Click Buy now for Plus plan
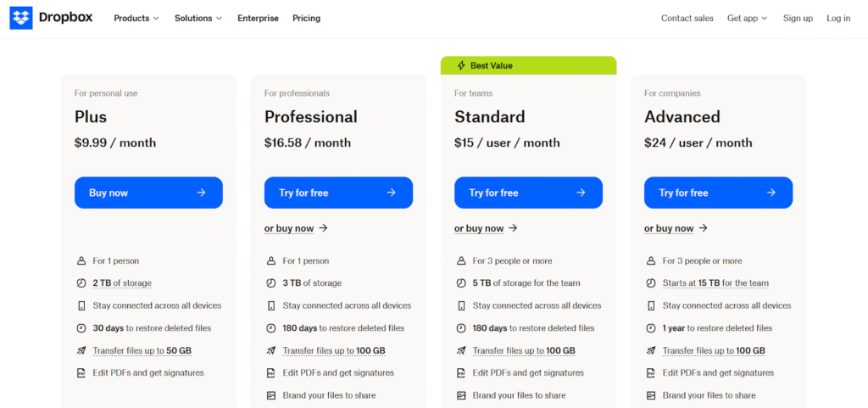The height and width of the screenshot is (408, 868). (148, 193)
